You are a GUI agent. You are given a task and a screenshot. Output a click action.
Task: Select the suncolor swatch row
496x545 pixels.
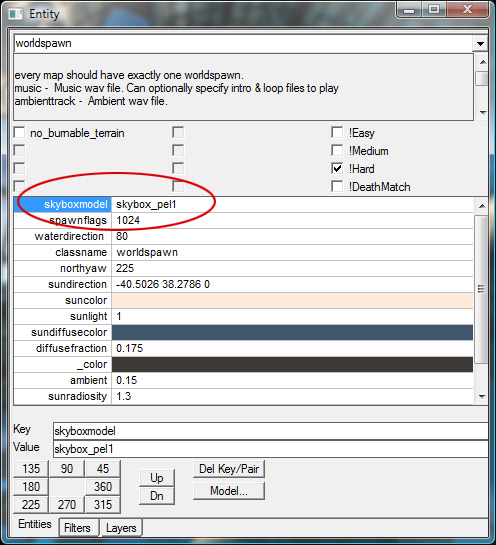pyautogui.click(x=243, y=300)
